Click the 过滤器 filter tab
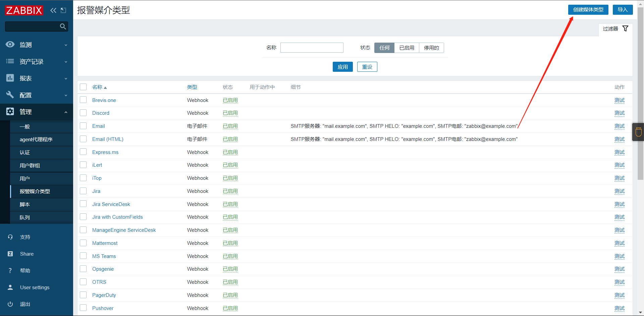This screenshot has height=316, width=644. pyautogui.click(x=616, y=29)
